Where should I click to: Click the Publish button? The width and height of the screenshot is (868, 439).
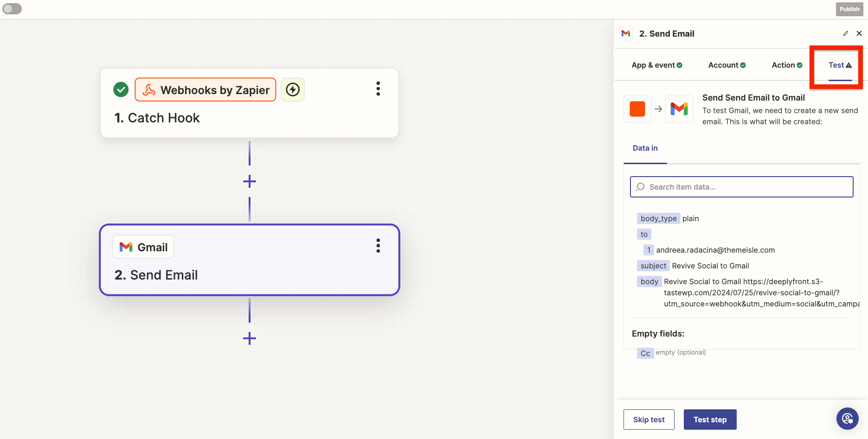point(849,9)
